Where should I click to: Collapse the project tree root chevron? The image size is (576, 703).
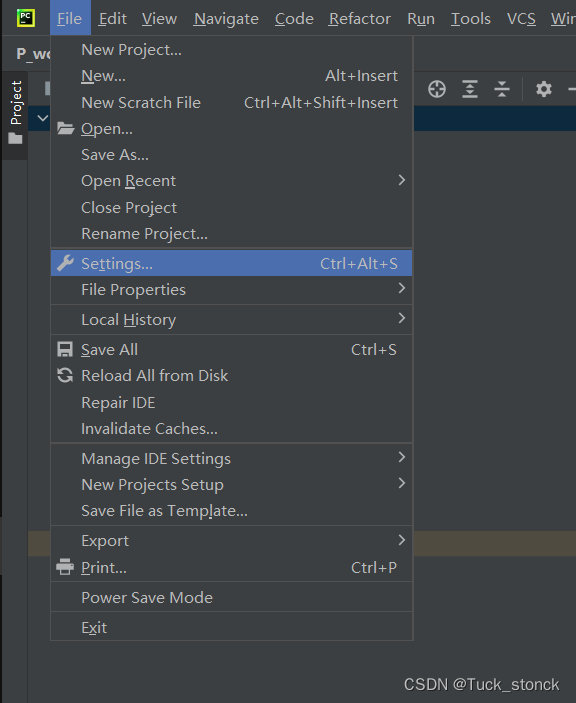pyautogui.click(x=43, y=118)
